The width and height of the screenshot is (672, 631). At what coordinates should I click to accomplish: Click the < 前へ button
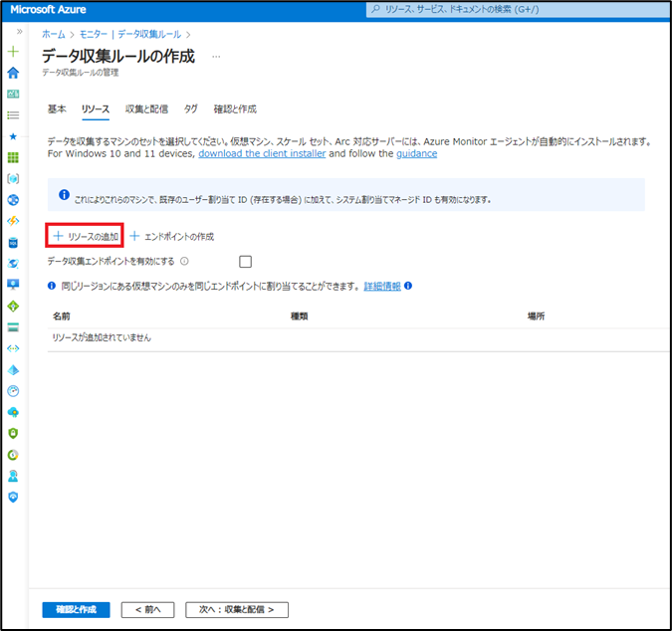click(x=148, y=609)
